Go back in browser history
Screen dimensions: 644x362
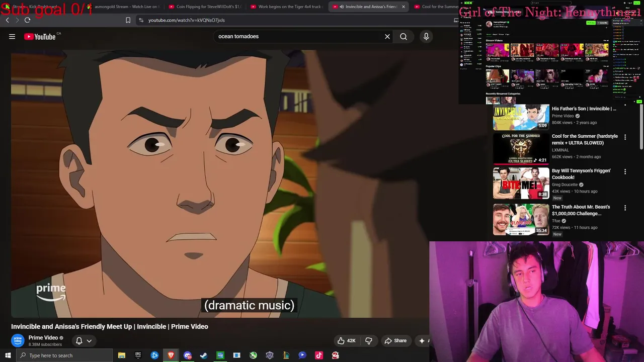coord(7,20)
